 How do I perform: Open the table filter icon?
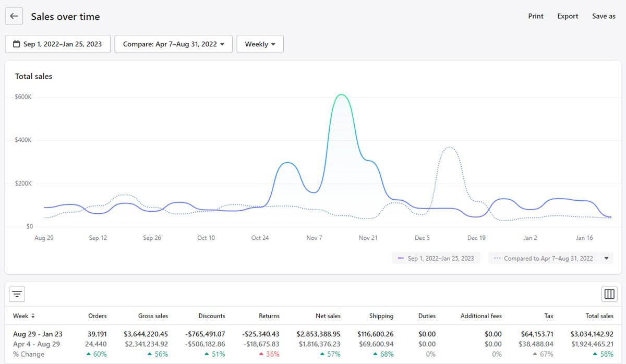[x=17, y=294]
